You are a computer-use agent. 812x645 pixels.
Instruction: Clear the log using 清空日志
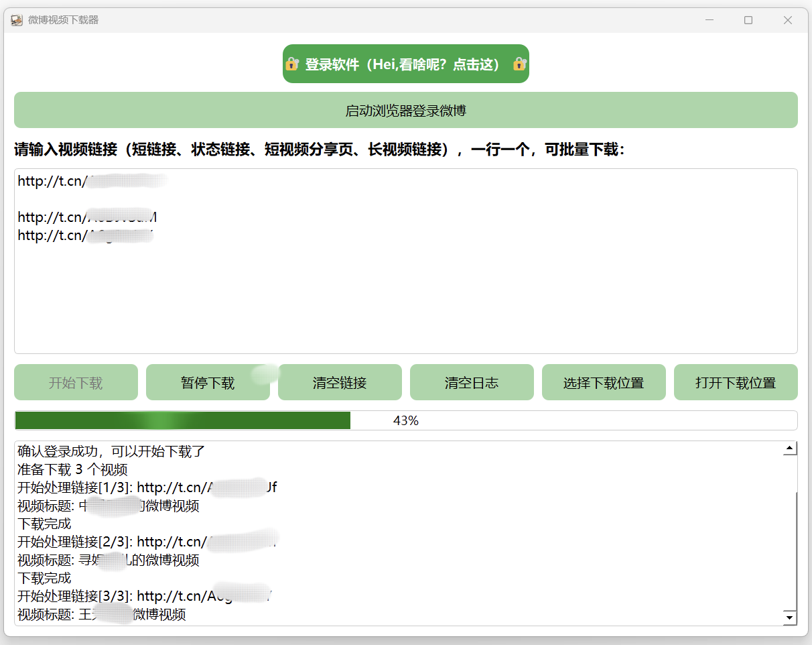pos(472,382)
